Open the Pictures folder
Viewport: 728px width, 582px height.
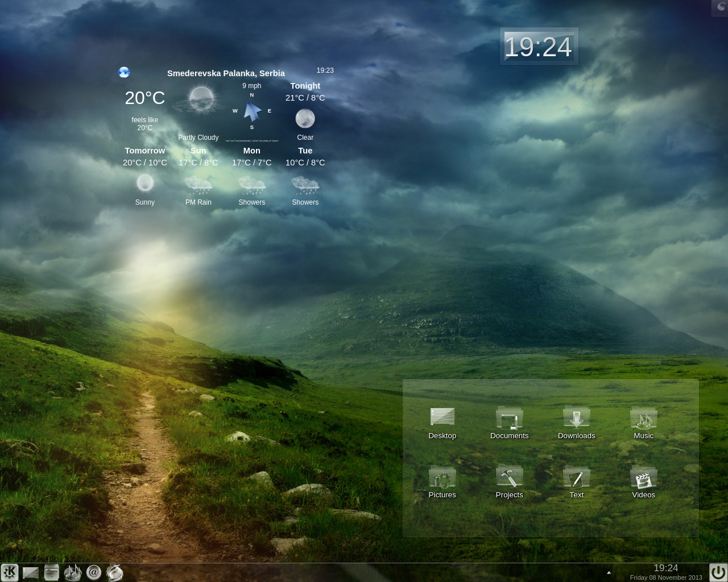[442, 477]
